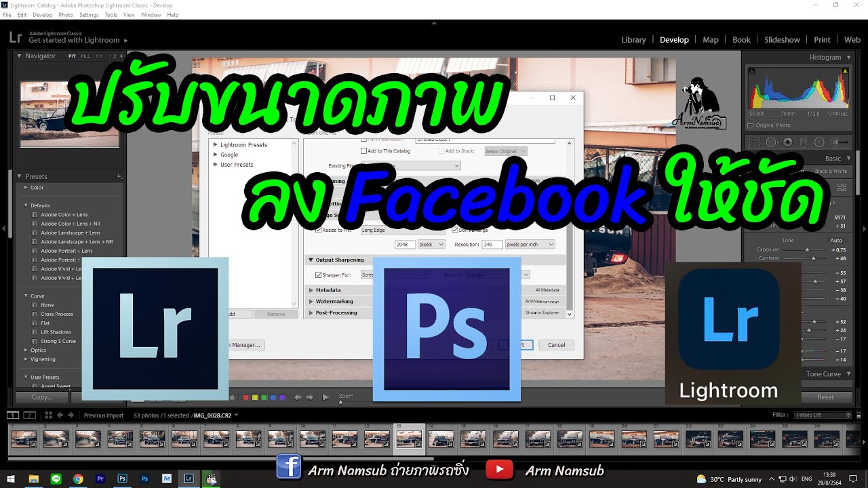Open the pixels per inch dropdown
This screenshot has width=868, height=488.
[x=530, y=245]
